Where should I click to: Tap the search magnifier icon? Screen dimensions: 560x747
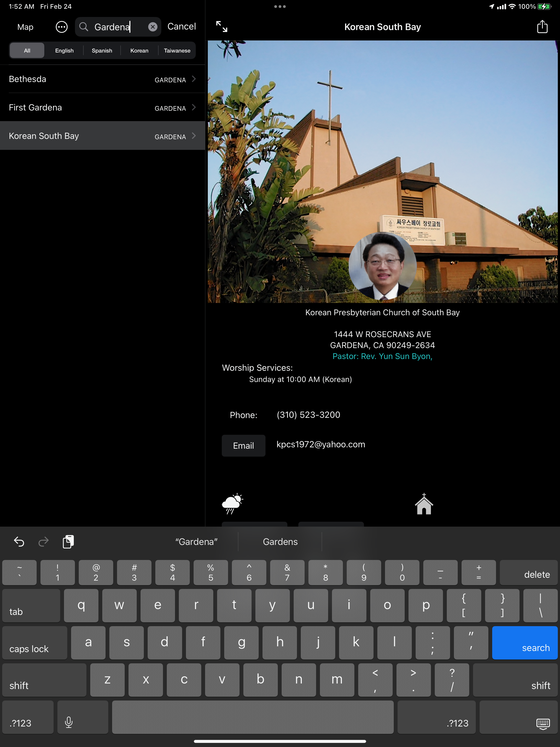(84, 27)
